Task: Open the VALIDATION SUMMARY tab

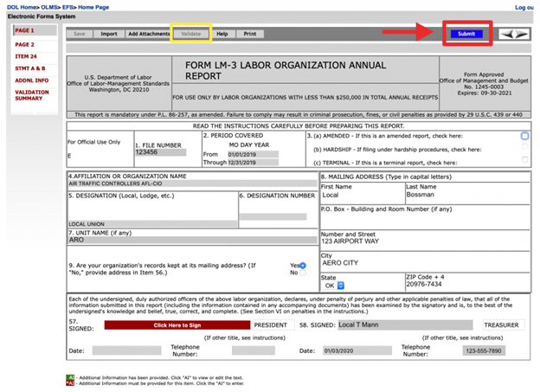Action: click(31, 95)
